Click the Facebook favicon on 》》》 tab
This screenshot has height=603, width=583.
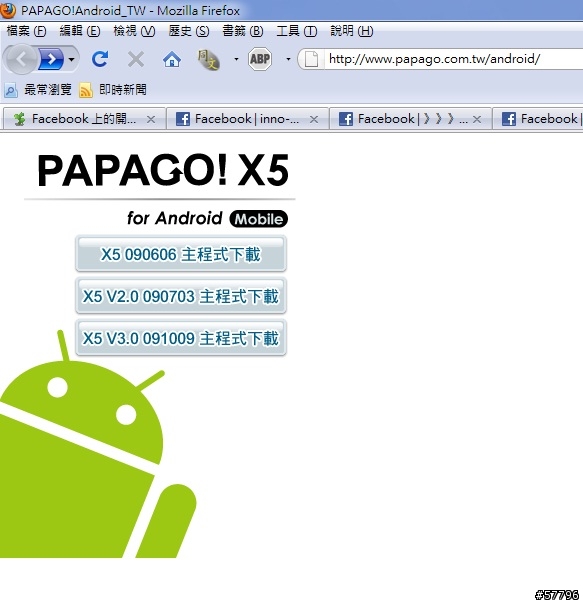point(346,119)
